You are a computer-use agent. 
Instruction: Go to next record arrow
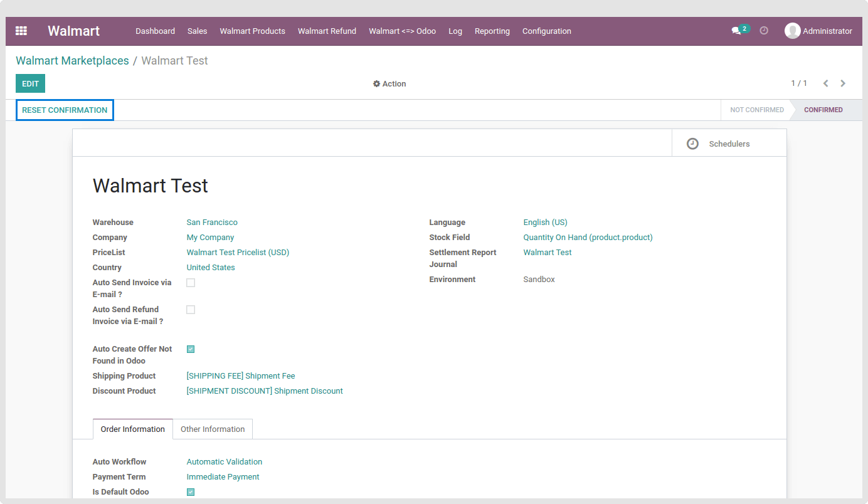click(843, 83)
